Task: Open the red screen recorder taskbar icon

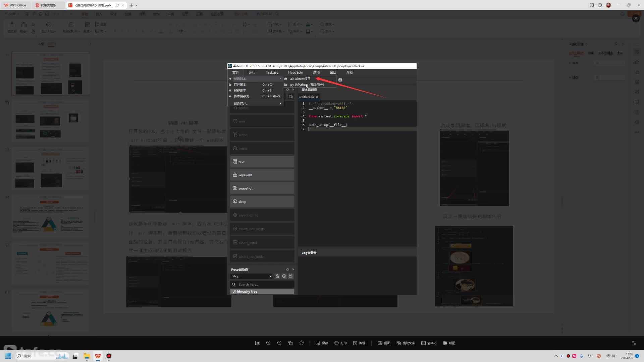Action: [x=109, y=356]
